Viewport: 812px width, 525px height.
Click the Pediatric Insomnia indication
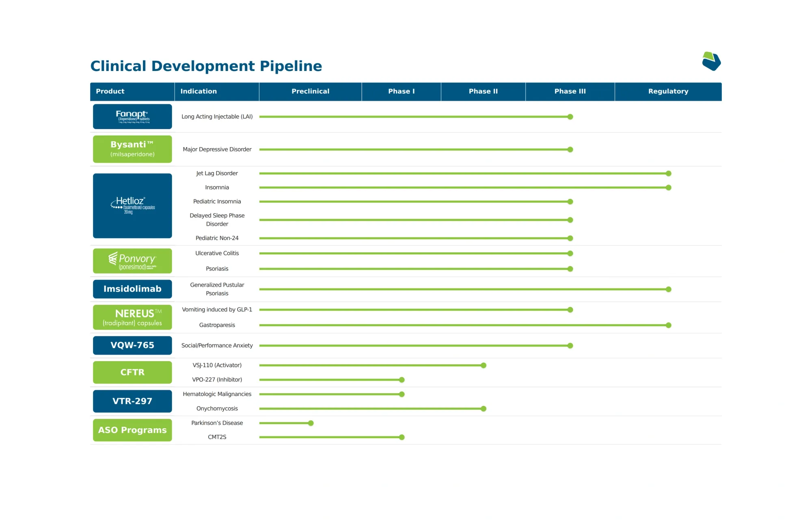(217, 201)
